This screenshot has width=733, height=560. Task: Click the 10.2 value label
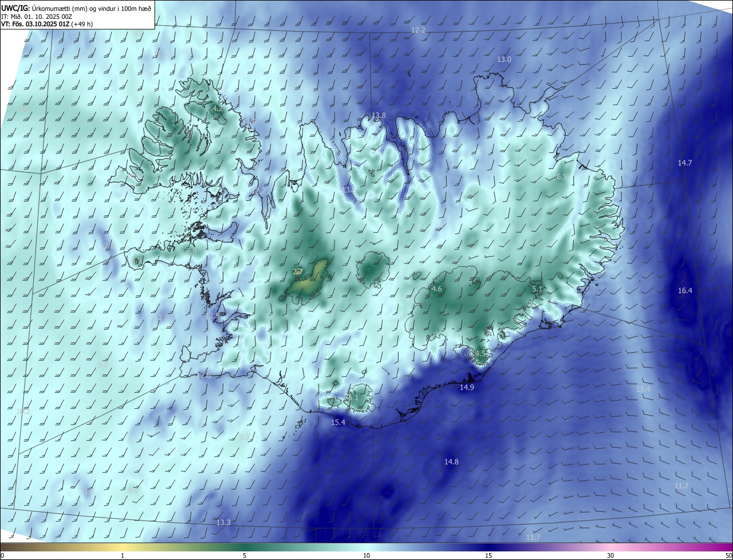(x=23, y=412)
